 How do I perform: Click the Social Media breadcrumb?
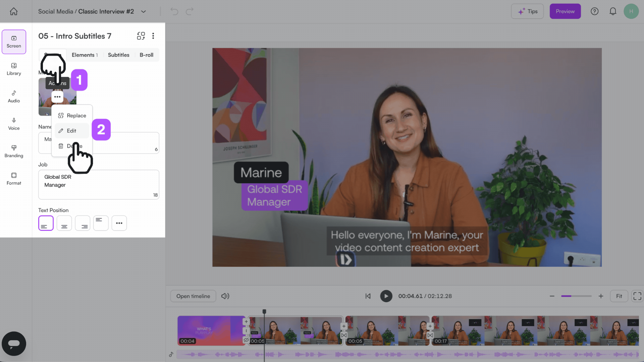coord(55,11)
